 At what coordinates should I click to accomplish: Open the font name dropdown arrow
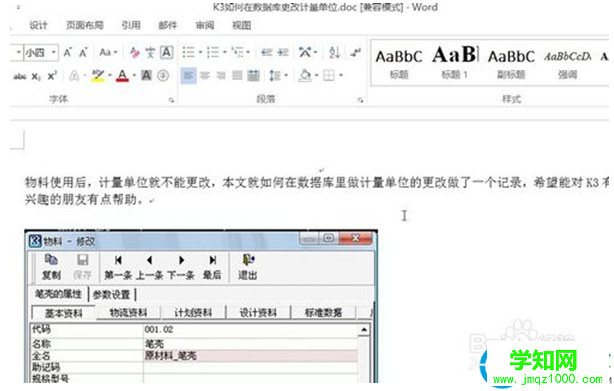18,52
